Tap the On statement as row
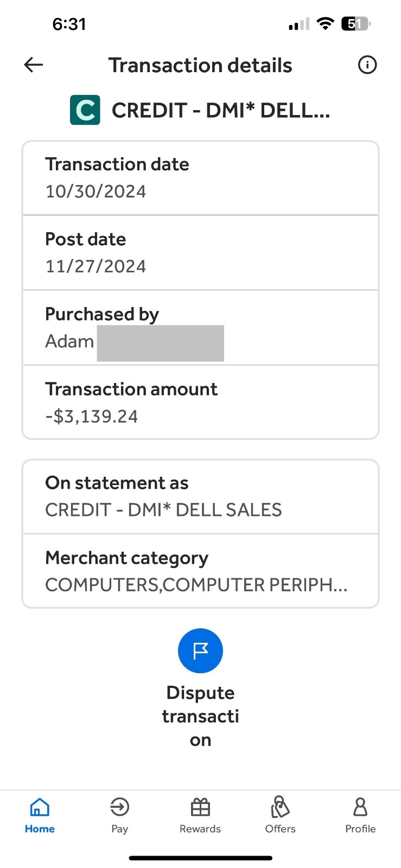401x868 pixels. (200, 497)
